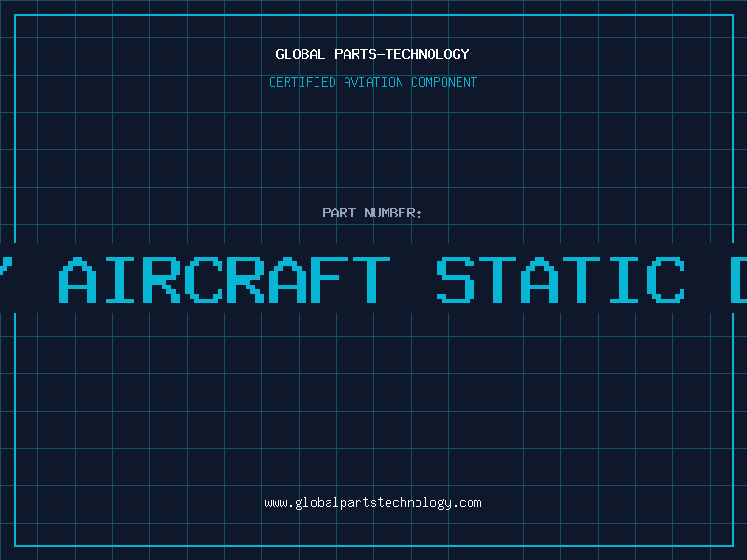This screenshot has height=560, width=747.
Task: Click the word COMPONENT in the subtitle
Action: (x=444, y=82)
